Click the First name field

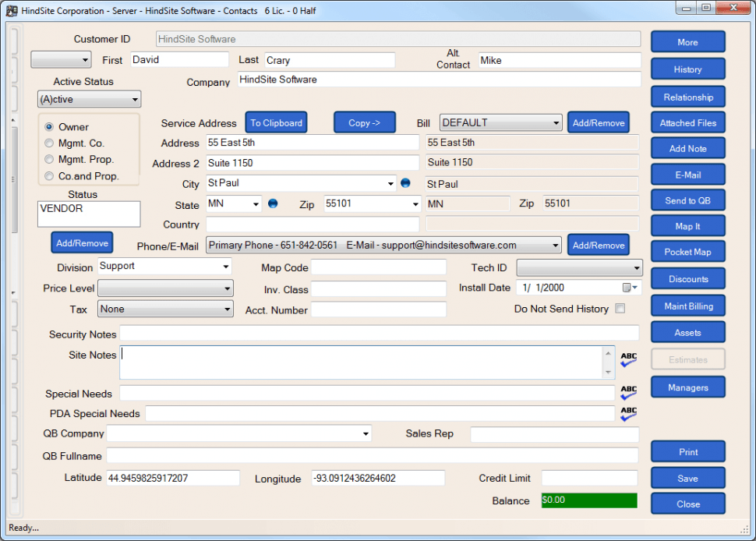coord(179,60)
